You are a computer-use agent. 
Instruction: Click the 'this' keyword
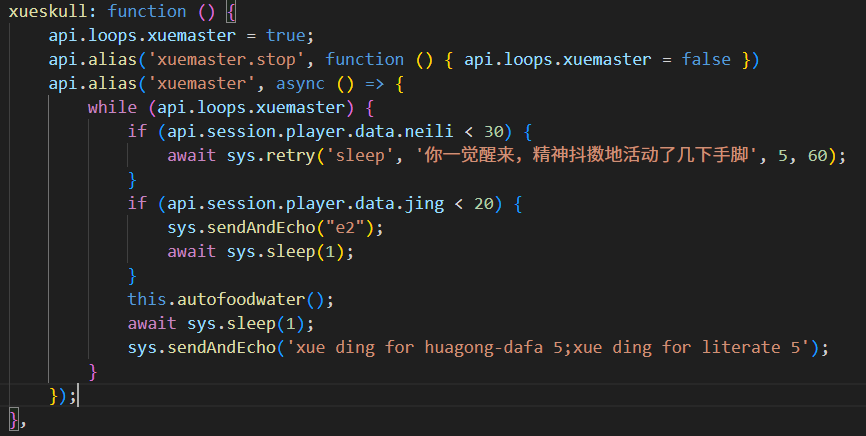[147, 300]
